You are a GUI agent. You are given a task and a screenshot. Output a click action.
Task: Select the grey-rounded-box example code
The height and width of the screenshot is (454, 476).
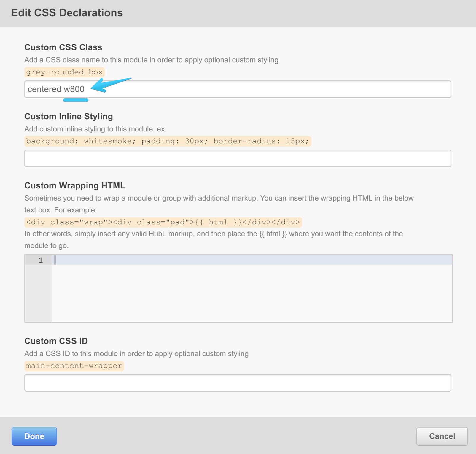(x=64, y=72)
